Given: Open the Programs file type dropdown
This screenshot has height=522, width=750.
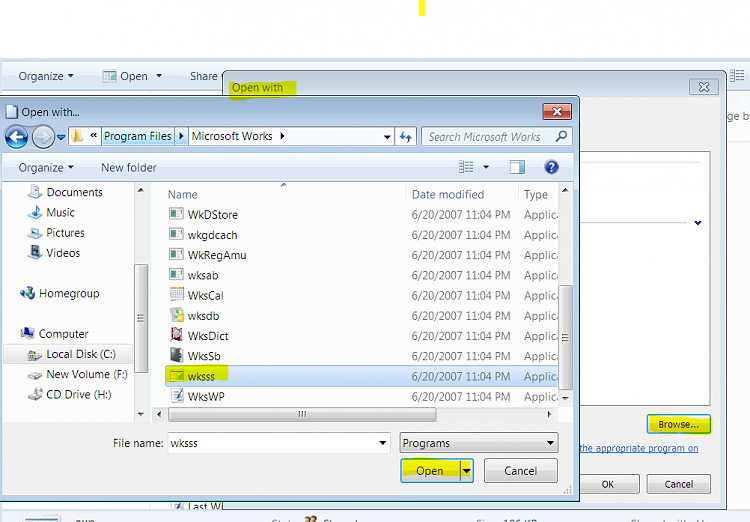Looking at the screenshot, I should (x=478, y=443).
